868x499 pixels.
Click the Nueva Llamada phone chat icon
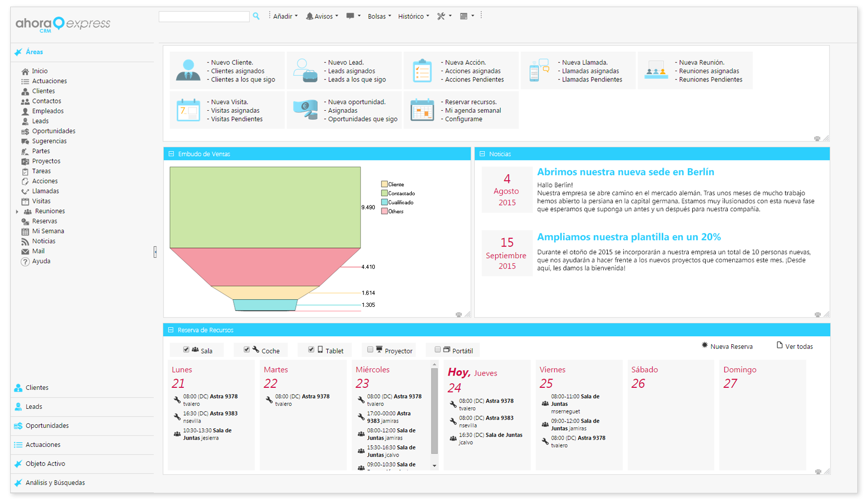tap(539, 70)
